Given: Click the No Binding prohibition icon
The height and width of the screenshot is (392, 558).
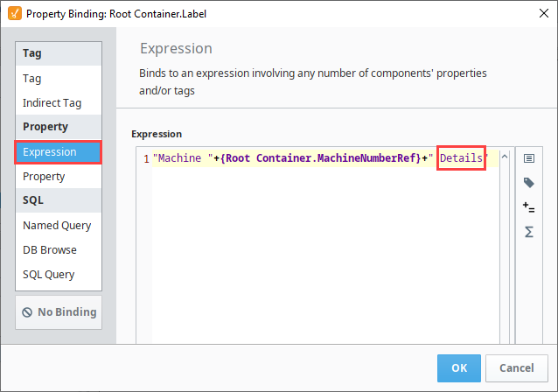Looking at the screenshot, I should [x=27, y=312].
